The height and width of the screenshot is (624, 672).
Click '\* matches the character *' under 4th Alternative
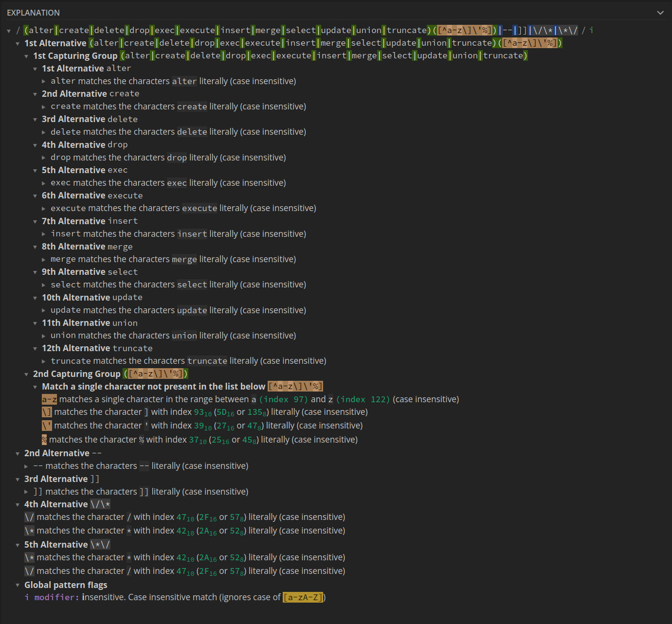pyautogui.click(x=185, y=531)
